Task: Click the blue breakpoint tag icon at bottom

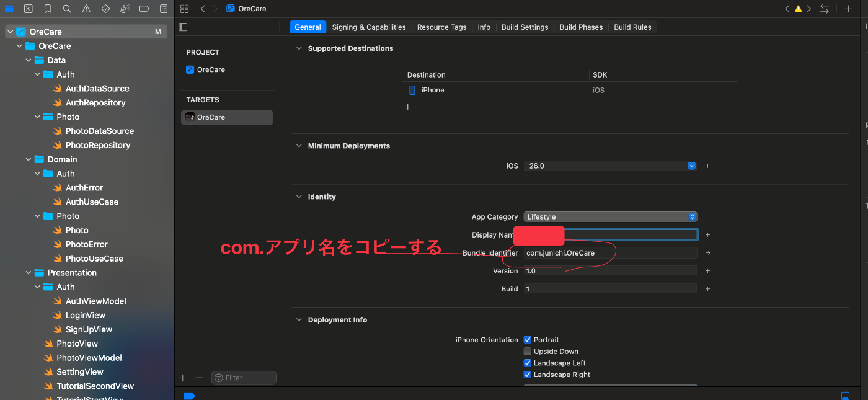Action: point(189,396)
